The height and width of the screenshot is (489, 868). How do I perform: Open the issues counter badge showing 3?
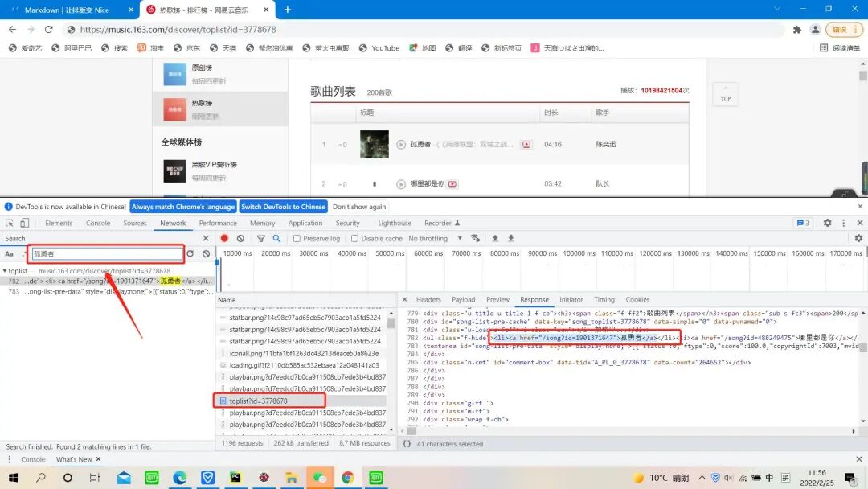(x=803, y=223)
